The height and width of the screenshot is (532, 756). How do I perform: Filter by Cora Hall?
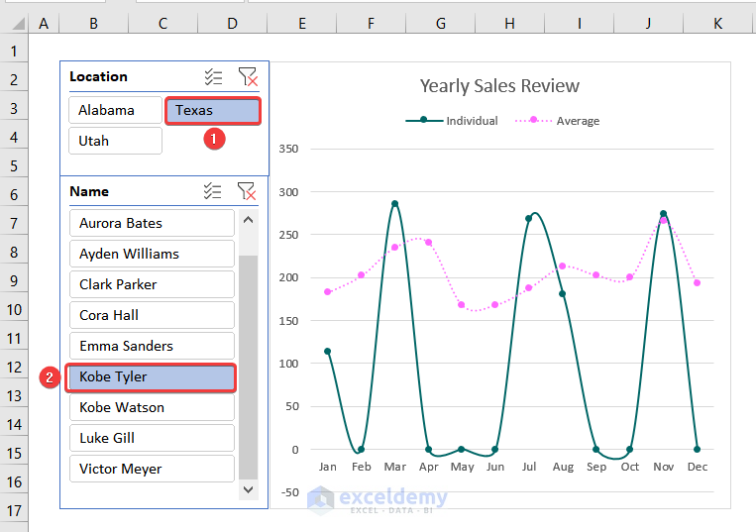[152, 315]
